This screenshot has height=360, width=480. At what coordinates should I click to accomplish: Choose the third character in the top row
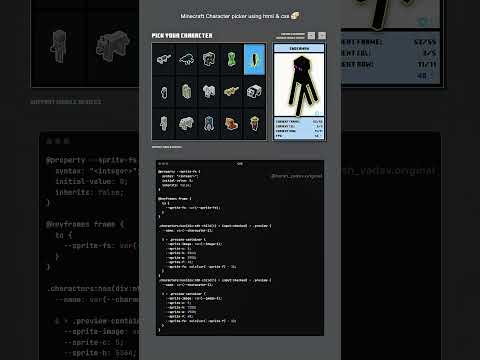[209, 60]
